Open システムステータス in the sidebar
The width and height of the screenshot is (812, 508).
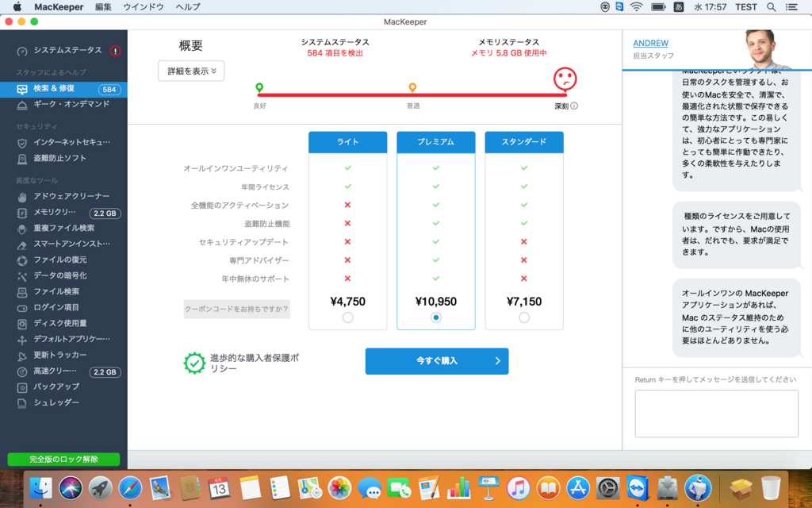[x=63, y=51]
